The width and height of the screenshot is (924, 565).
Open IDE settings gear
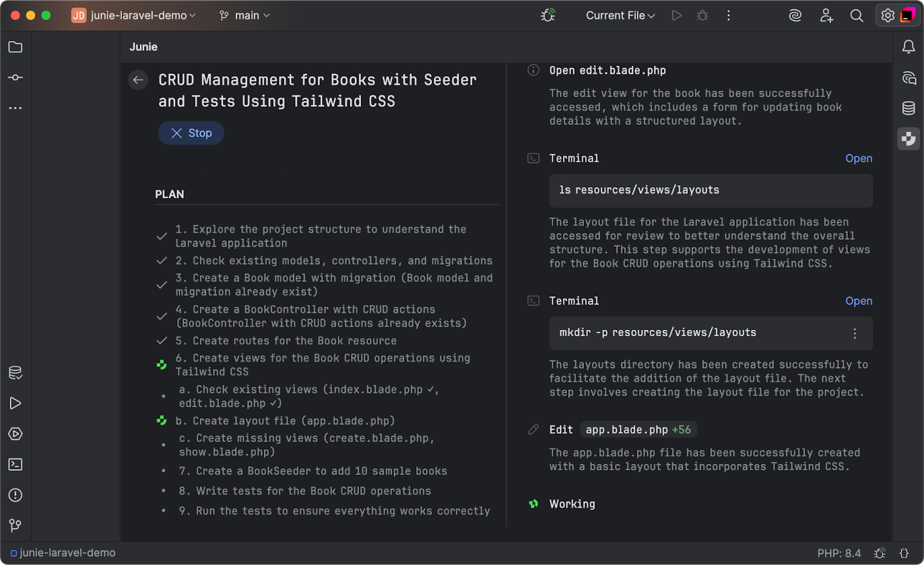[888, 16]
